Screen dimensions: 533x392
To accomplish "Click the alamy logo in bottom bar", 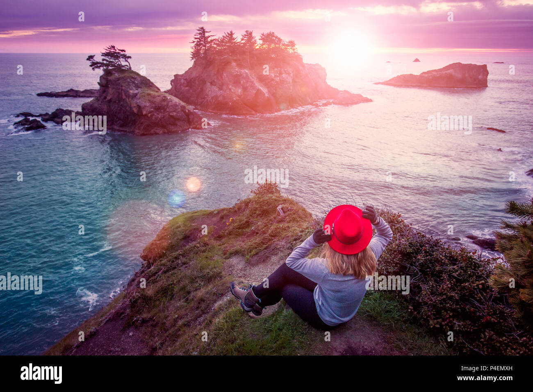I will point(41,374).
